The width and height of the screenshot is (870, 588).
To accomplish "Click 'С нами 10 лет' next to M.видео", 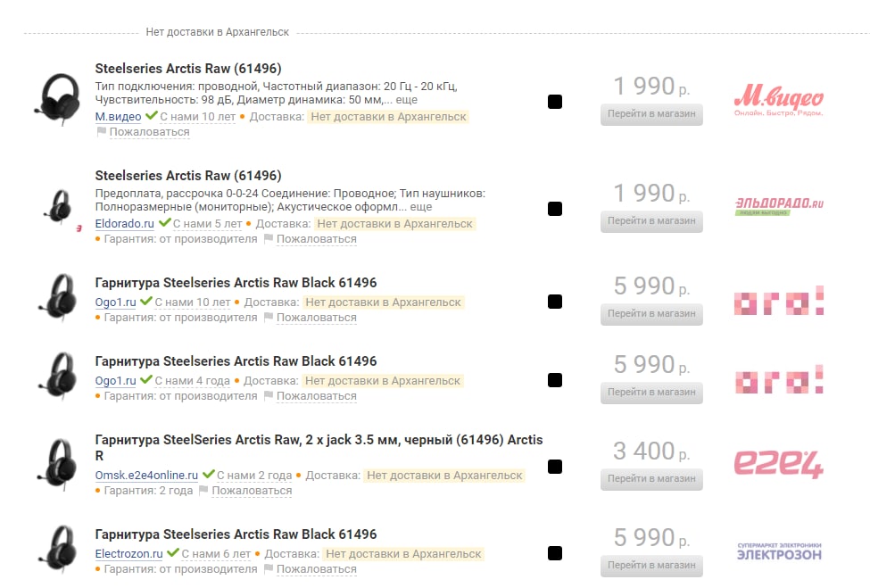I will click(x=197, y=117).
